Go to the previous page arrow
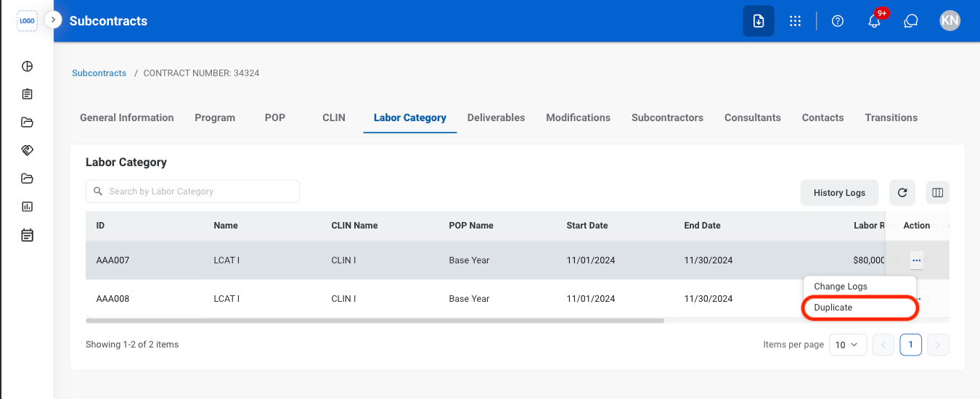The image size is (980, 399). (883, 345)
